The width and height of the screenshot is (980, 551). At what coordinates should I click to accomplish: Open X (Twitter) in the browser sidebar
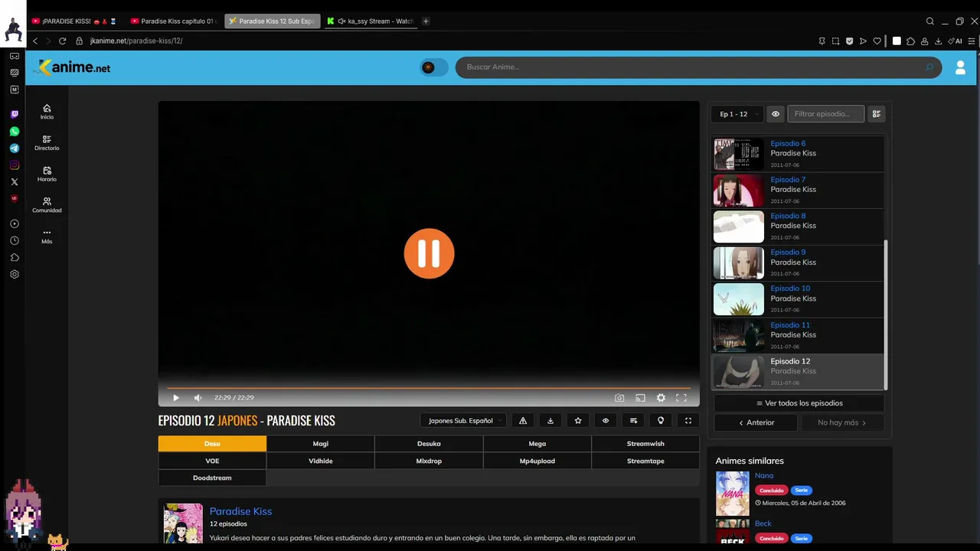click(x=14, y=182)
